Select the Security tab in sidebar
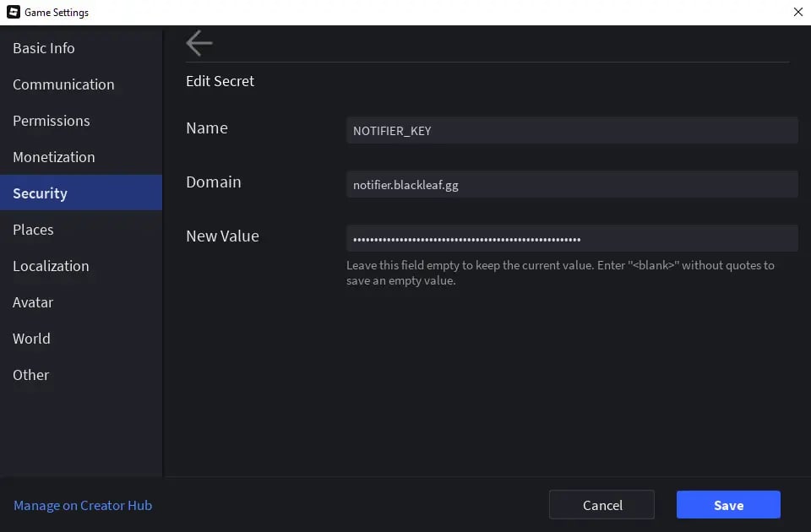The width and height of the screenshot is (811, 532). [40, 193]
